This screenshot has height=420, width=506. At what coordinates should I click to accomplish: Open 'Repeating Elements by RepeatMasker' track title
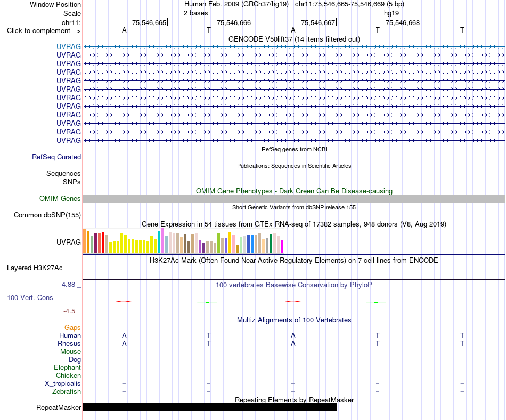click(x=294, y=400)
